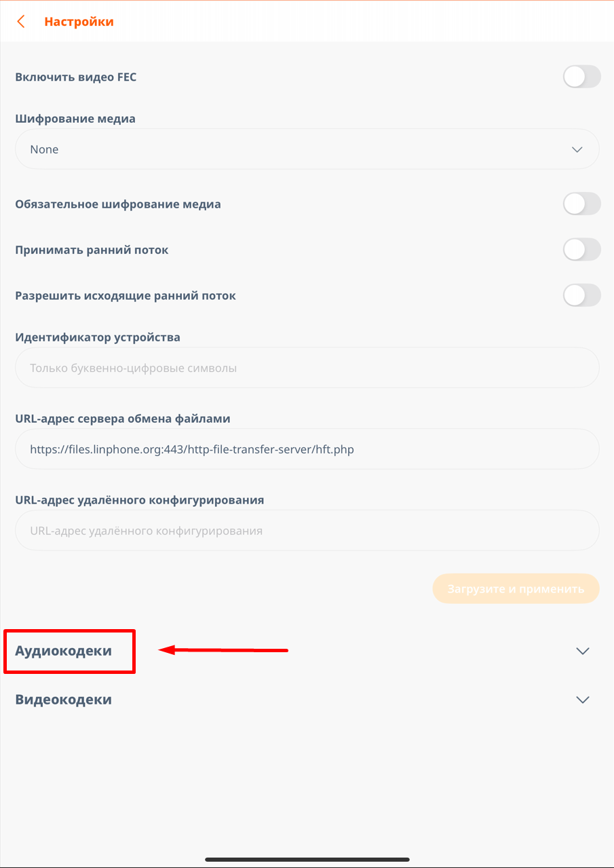
Task: Enable Разрешить исходящие ранний поток switch
Action: [x=581, y=295]
